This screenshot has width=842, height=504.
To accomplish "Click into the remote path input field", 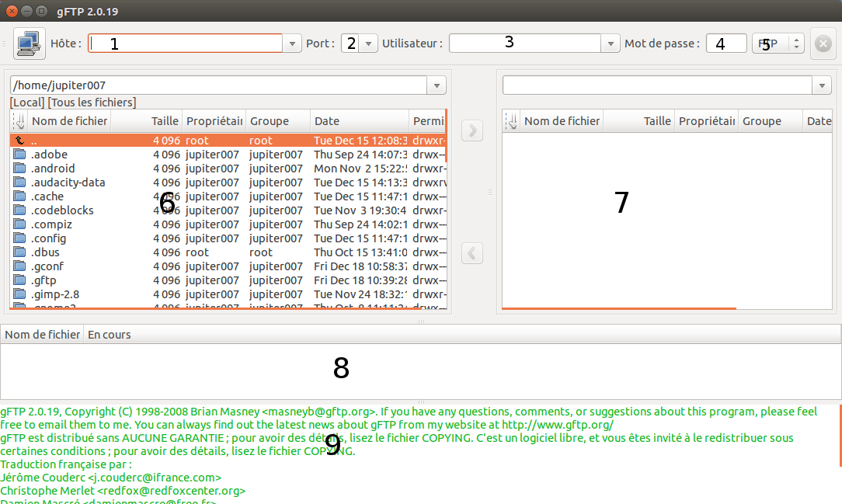I will point(657,85).
